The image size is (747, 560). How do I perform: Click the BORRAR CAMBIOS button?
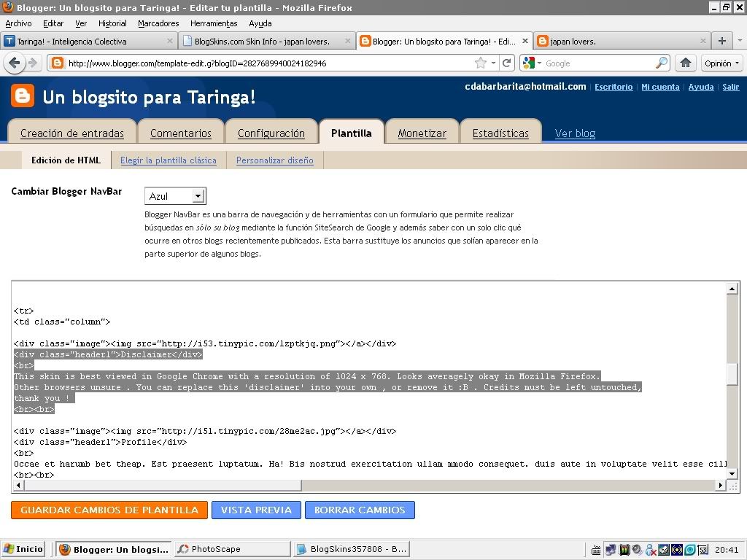click(x=360, y=510)
